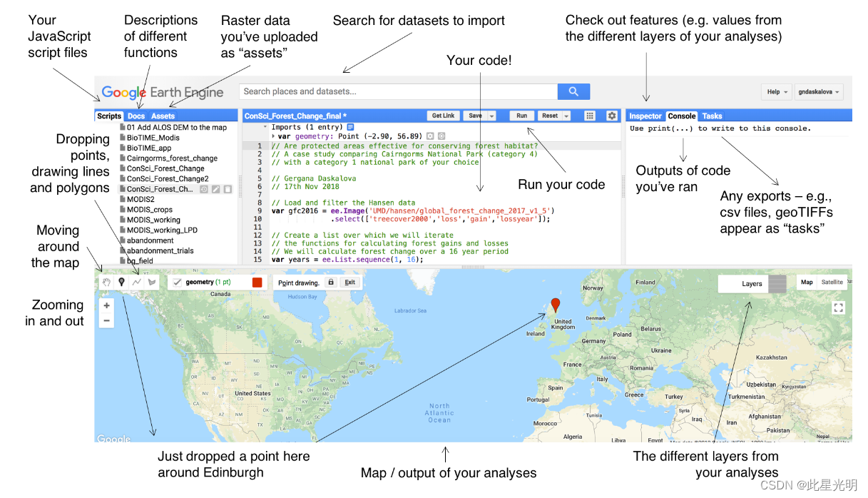The image size is (868, 498).
Task: Click the lock icon beside Point drawing
Action: pos(330,283)
